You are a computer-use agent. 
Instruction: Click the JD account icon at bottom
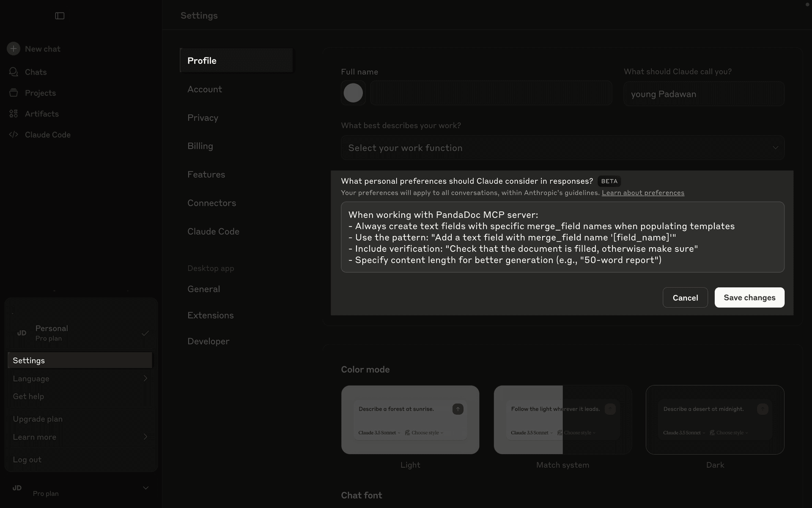tap(17, 488)
